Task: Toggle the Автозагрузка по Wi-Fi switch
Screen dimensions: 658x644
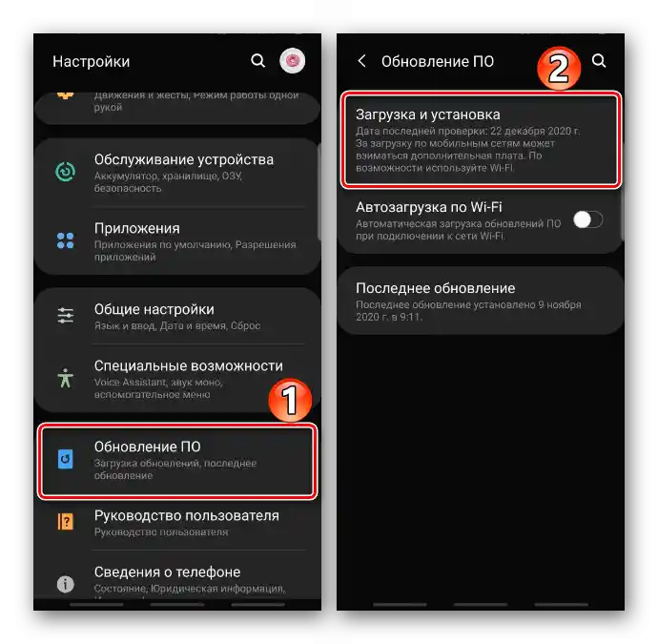Action: pyautogui.click(x=588, y=219)
